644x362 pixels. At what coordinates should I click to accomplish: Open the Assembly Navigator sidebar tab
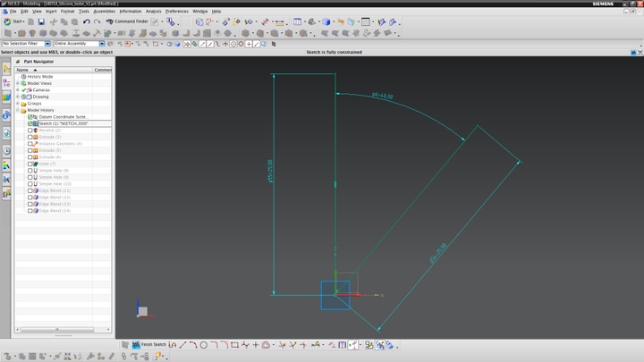point(6,70)
